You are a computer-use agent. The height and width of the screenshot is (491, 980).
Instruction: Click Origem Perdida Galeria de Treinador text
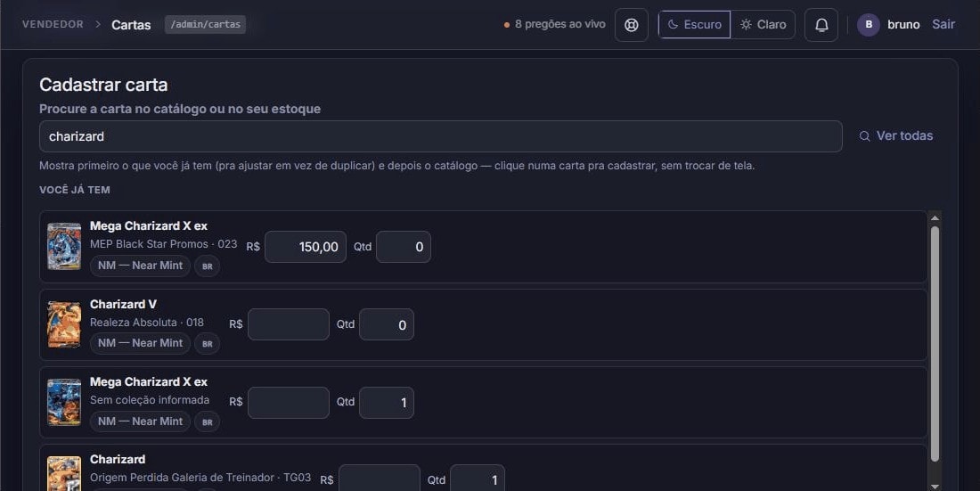[x=200, y=478]
